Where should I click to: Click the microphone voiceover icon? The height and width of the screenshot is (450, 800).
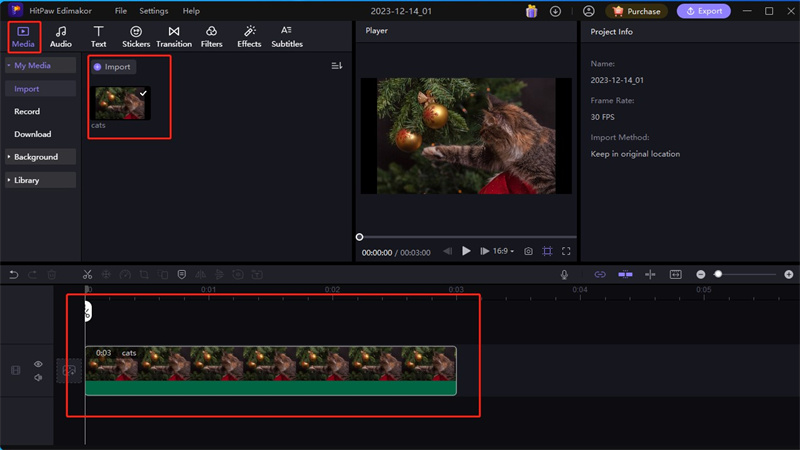point(564,274)
